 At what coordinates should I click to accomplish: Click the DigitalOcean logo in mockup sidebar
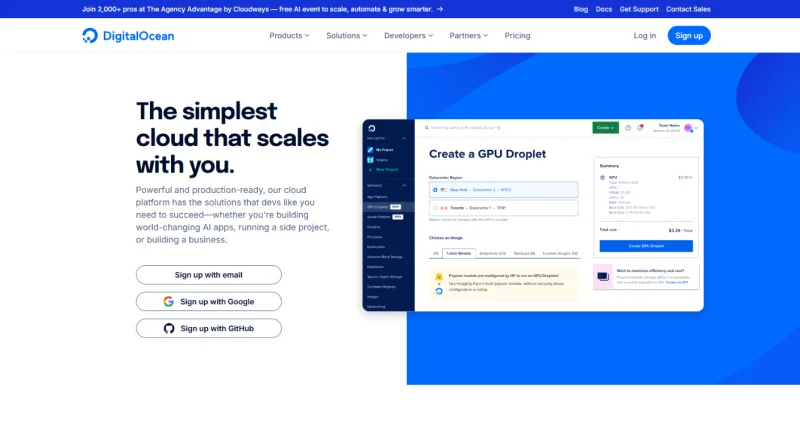(x=371, y=129)
